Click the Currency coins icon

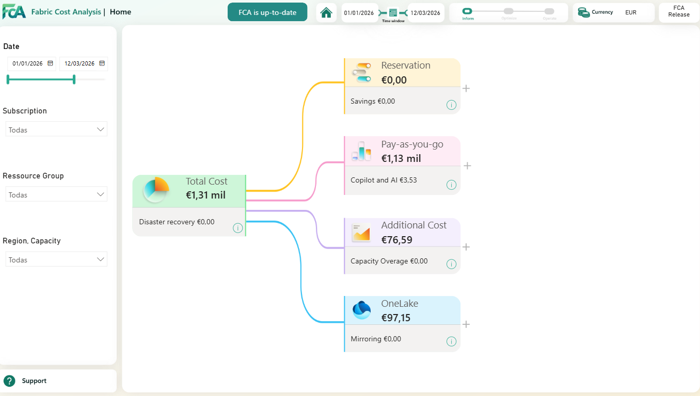(583, 12)
